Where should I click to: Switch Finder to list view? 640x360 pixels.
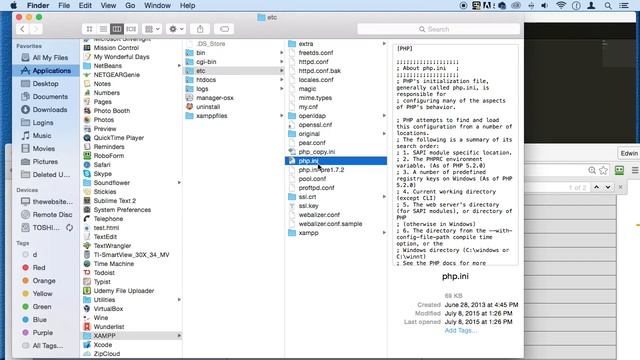click(x=103, y=29)
